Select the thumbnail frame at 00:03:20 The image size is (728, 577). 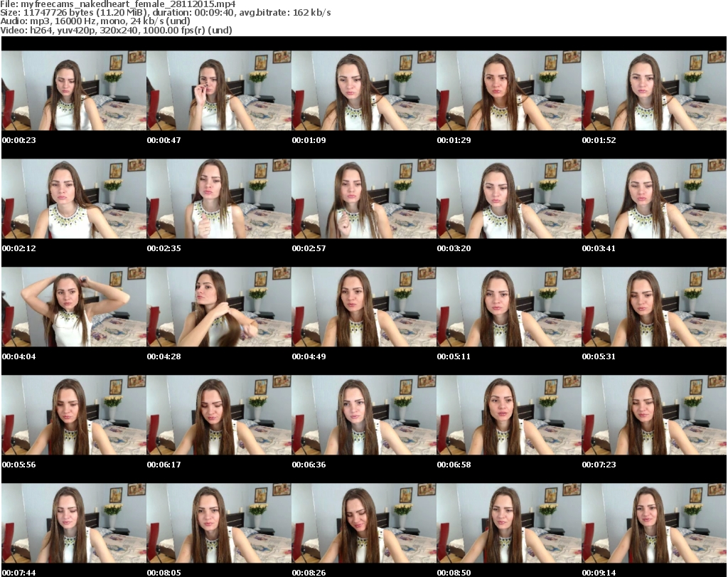(x=509, y=198)
